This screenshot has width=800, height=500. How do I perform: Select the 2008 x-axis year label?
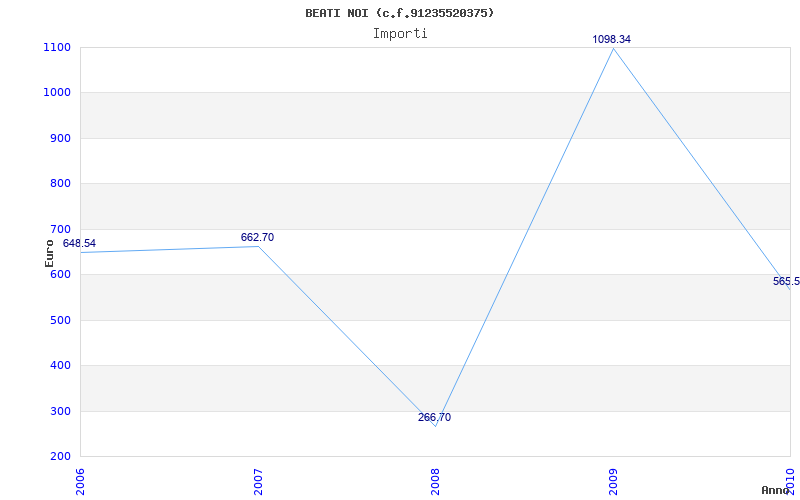tap(435, 480)
